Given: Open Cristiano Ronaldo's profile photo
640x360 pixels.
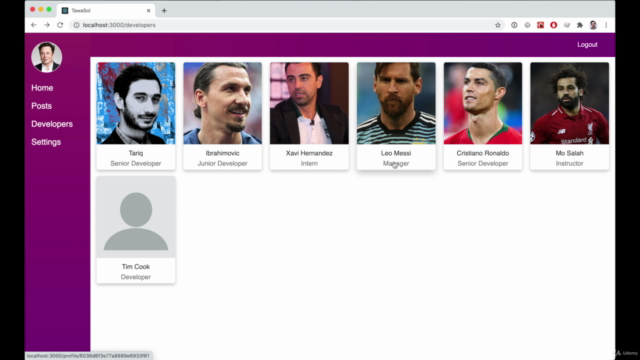Looking at the screenshot, I should (483, 103).
